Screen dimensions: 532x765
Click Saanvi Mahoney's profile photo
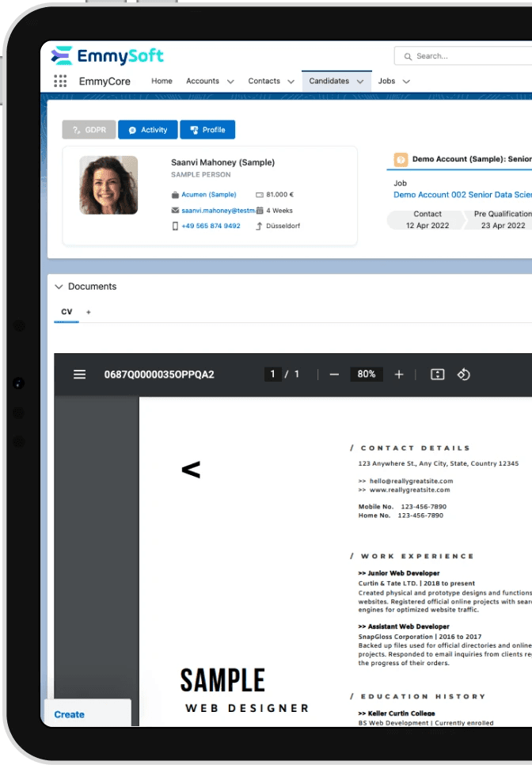(108, 185)
